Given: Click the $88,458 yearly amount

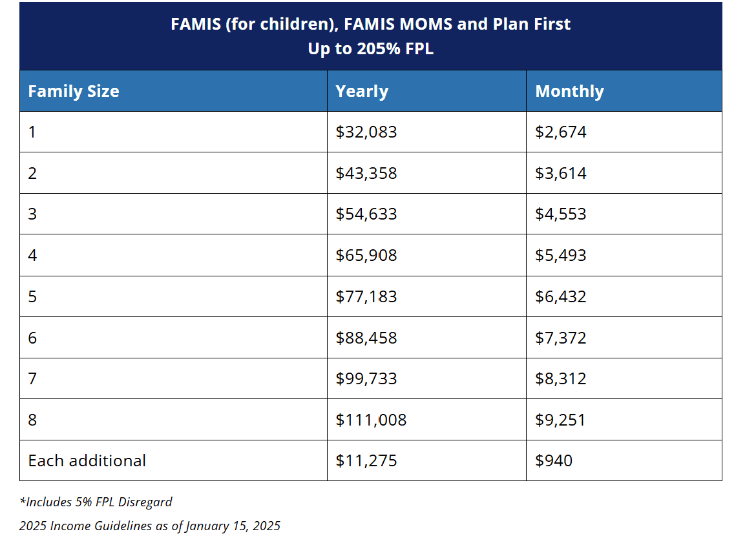Looking at the screenshot, I should click(x=366, y=338).
